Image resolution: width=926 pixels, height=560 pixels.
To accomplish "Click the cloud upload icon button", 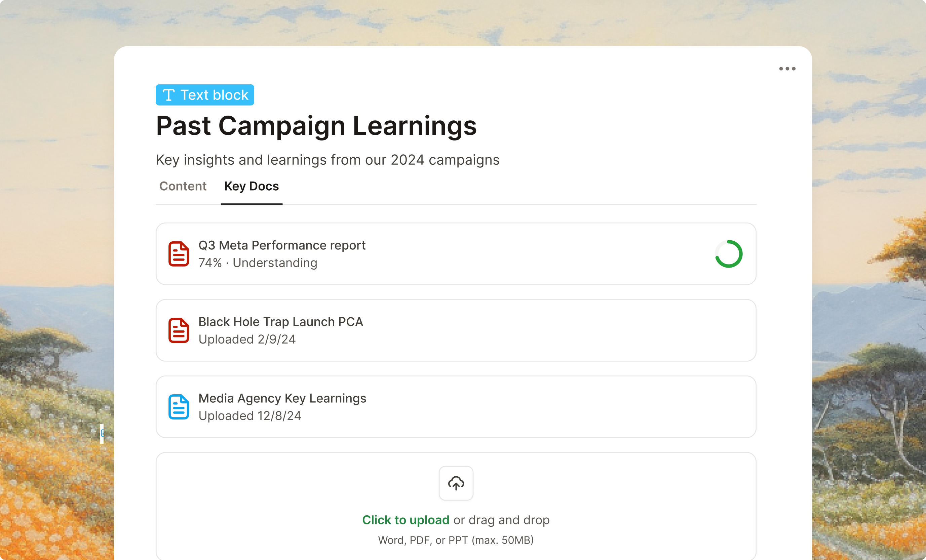I will (x=456, y=483).
